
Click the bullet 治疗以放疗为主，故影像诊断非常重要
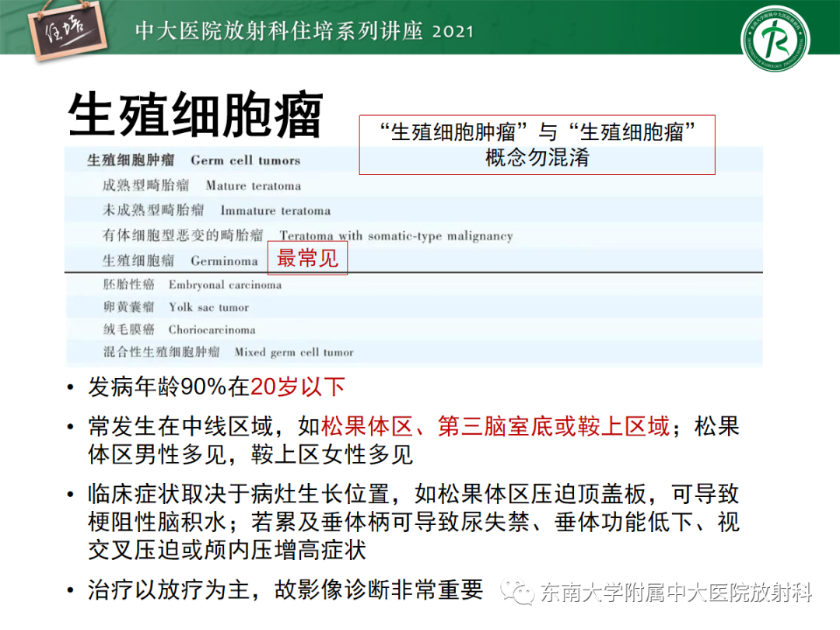coord(285,590)
